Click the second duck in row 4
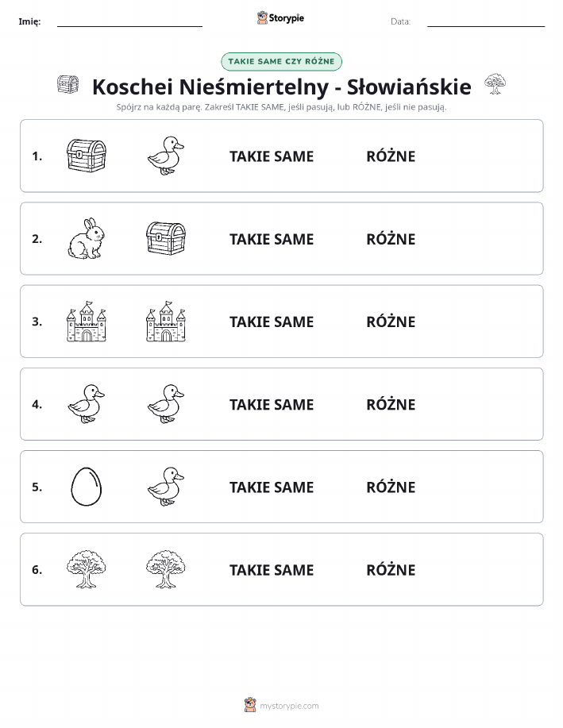Screen dimensions: 563x728 [166, 404]
